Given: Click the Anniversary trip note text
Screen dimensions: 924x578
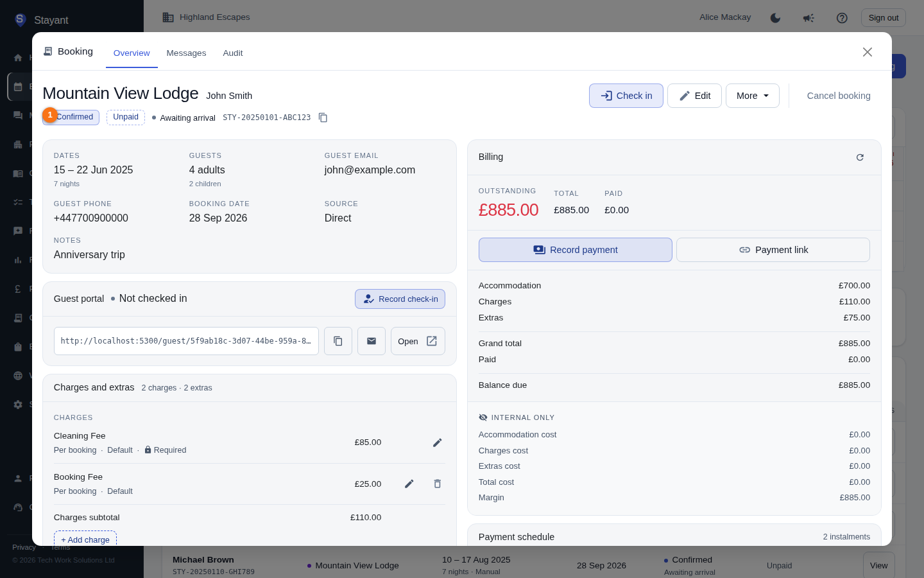Looking at the screenshot, I should point(89,255).
